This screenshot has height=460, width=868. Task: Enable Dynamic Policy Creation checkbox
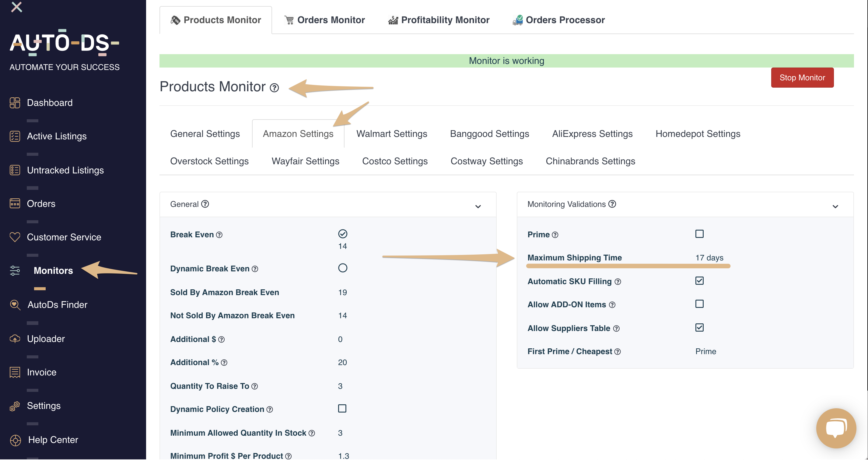click(x=342, y=409)
